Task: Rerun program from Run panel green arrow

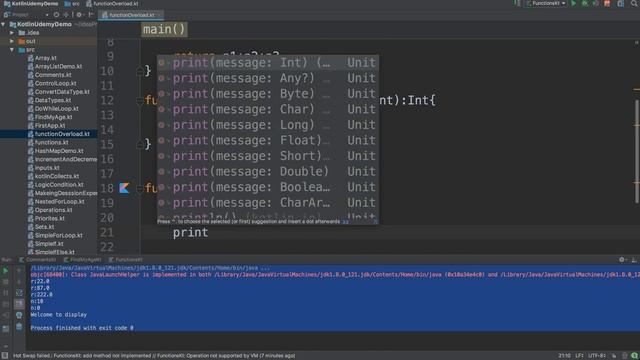Action: (6, 271)
